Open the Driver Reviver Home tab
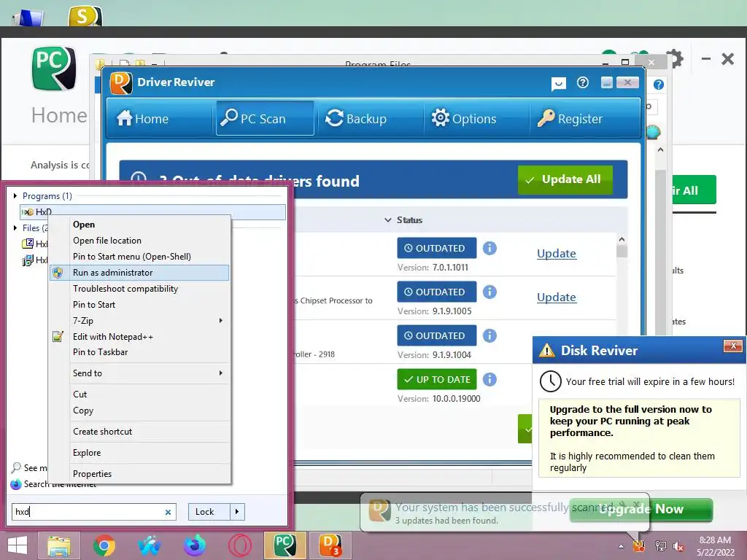The image size is (747, 560). 142,118
